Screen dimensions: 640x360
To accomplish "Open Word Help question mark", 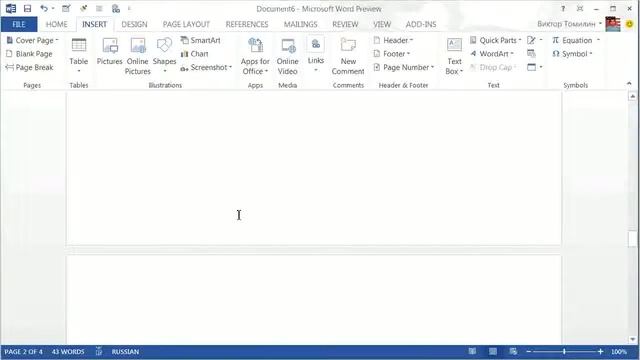I will tap(563, 9).
